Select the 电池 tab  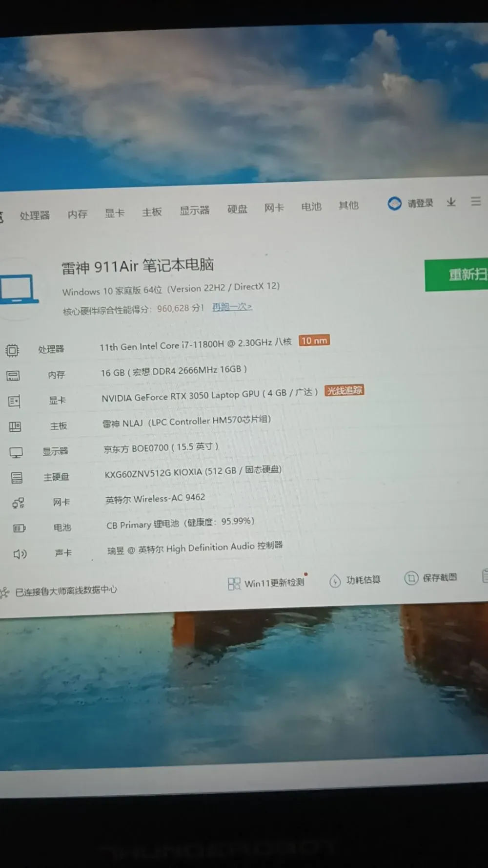click(x=311, y=207)
